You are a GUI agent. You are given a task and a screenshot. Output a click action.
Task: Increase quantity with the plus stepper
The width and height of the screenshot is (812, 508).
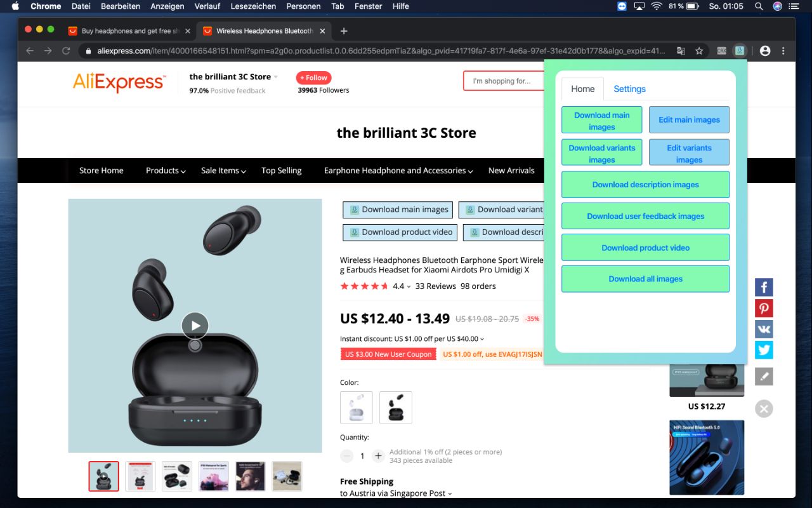[x=378, y=456]
